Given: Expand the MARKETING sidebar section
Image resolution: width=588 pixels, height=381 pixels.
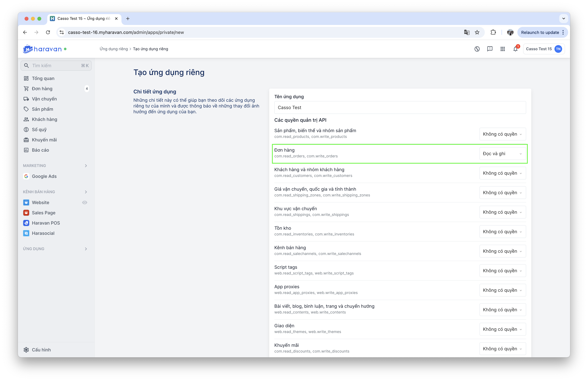Looking at the screenshot, I should (x=86, y=166).
